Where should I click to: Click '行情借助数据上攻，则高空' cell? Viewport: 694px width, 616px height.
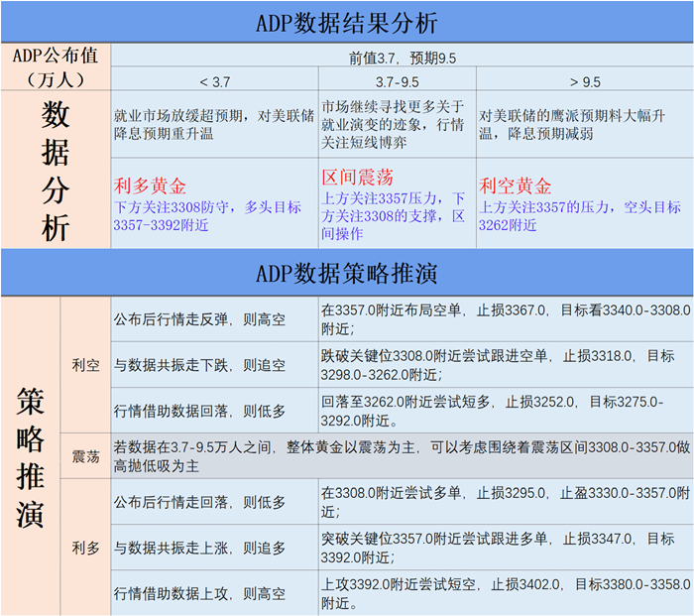215,593
